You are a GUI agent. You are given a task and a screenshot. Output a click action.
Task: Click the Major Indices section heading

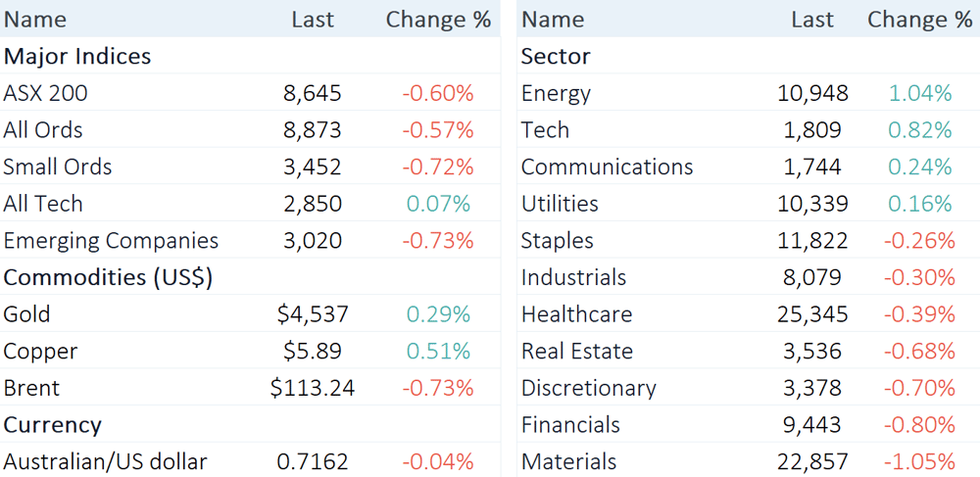[x=77, y=57]
